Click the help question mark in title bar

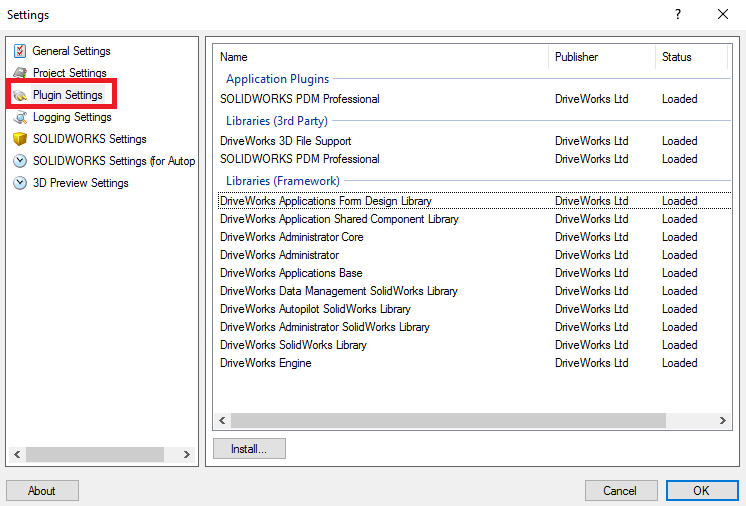coord(678,14)
